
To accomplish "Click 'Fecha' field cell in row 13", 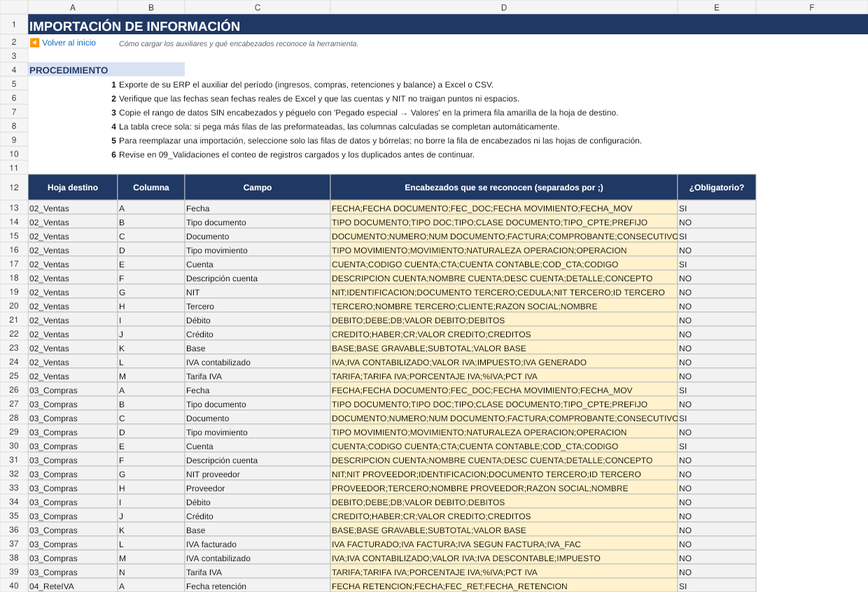I will pyautogui.click(x=258, y=208).
